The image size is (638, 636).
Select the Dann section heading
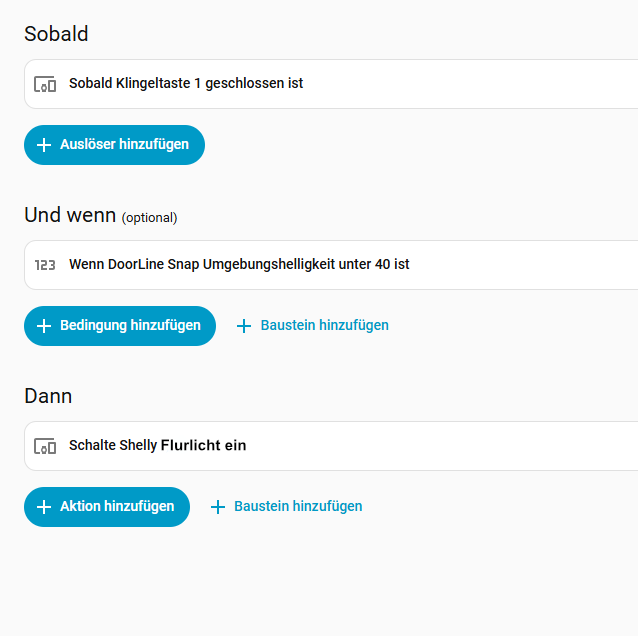point(48,396)
